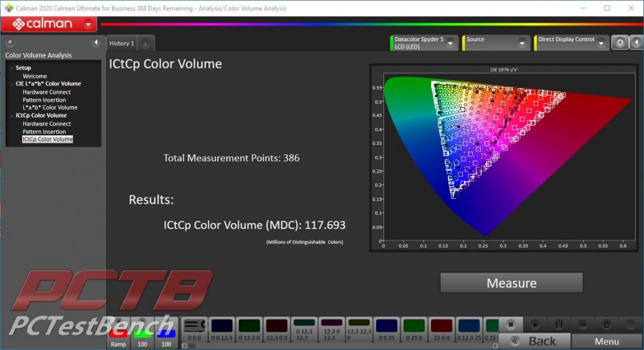The width and height of the screenshot is (644, 350).
Task: Select the 25 0 0 red swatch
Action: tap(441, 330)
